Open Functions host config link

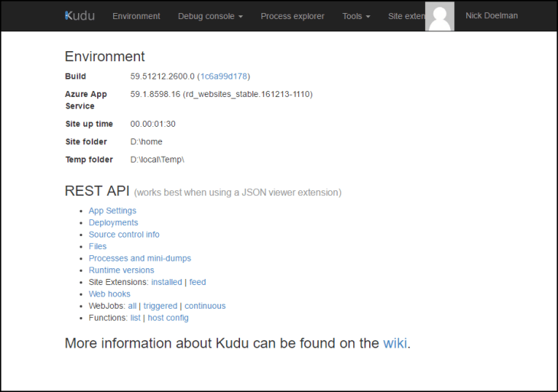point(168,318)
